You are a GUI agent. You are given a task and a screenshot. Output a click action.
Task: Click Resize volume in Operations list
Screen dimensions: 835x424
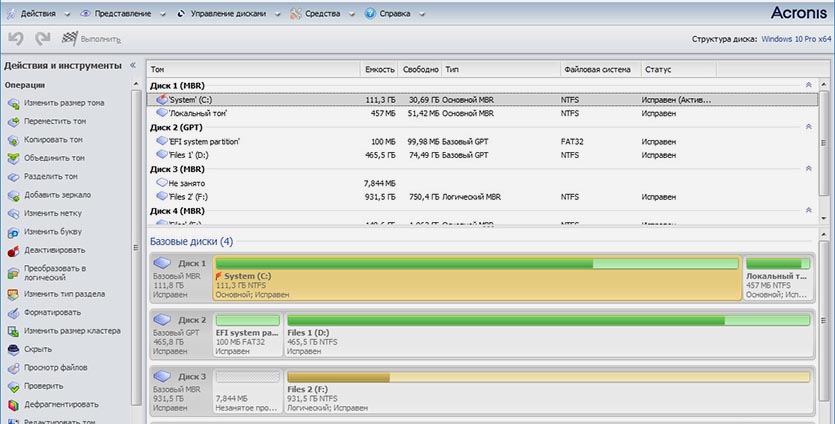point(64,103)
